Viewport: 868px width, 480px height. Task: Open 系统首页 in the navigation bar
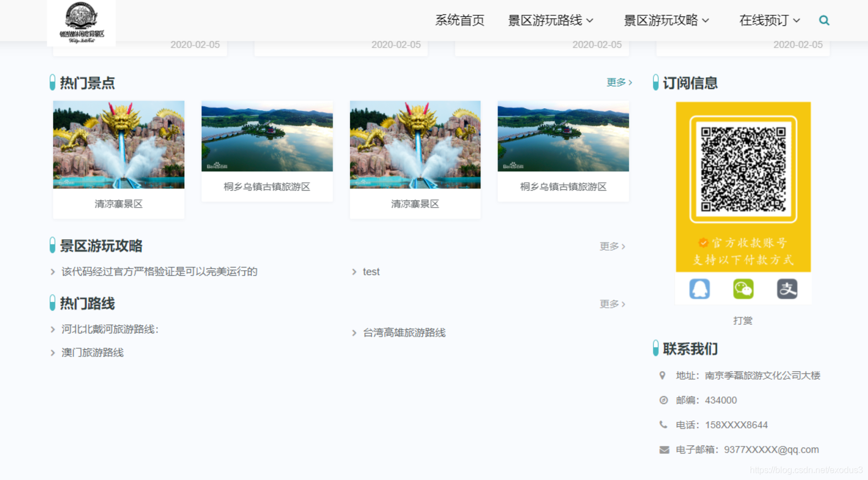pyautogui.click(x=460, y=20)
